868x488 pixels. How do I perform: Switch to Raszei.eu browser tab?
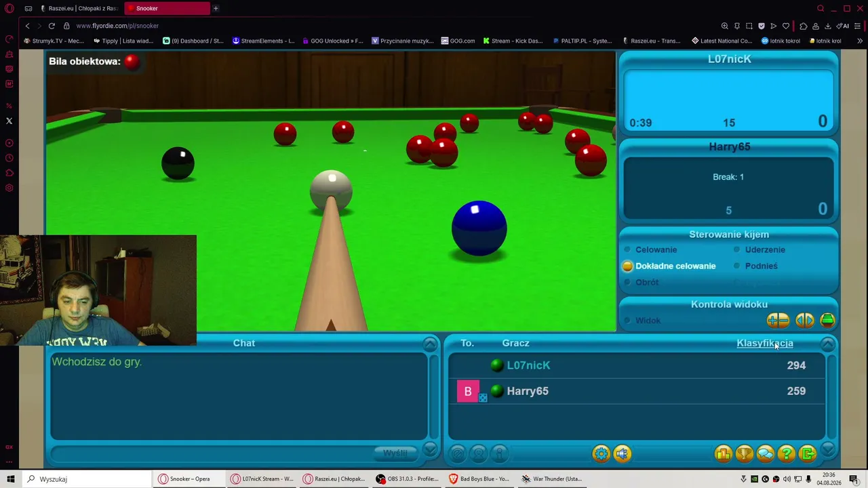79,8
